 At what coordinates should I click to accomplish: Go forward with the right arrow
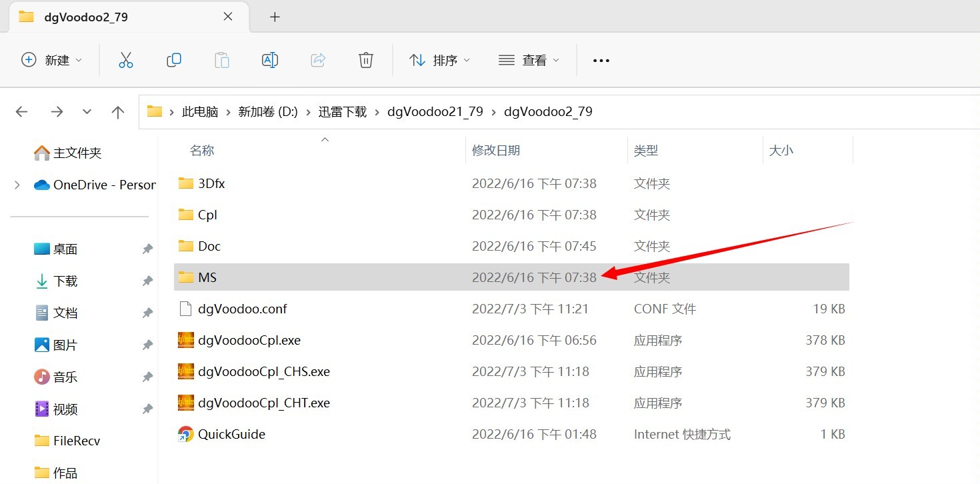point(57,112)
